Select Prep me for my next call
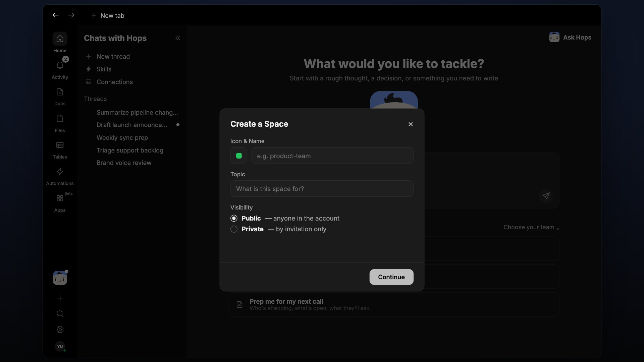Image resolution: width=644 pixels, height=362 pixels. click(394, 305)
